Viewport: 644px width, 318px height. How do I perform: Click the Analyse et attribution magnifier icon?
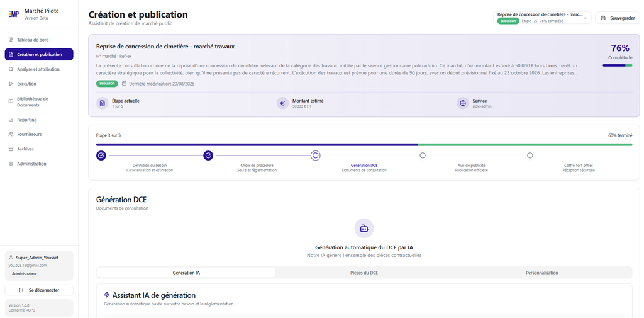coord(11,69)
